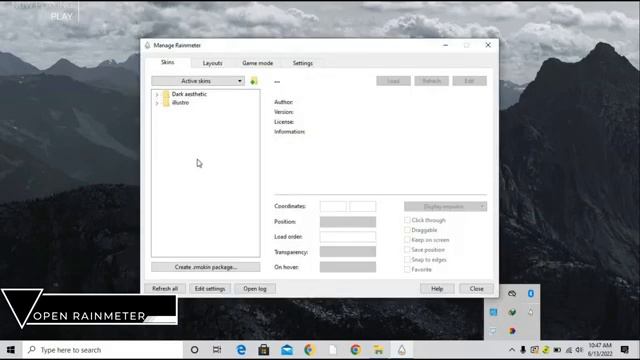The image size is (640, 360).
Task: Click the Bluetooth icon in the tray overflow
Action: click(531, 293)
